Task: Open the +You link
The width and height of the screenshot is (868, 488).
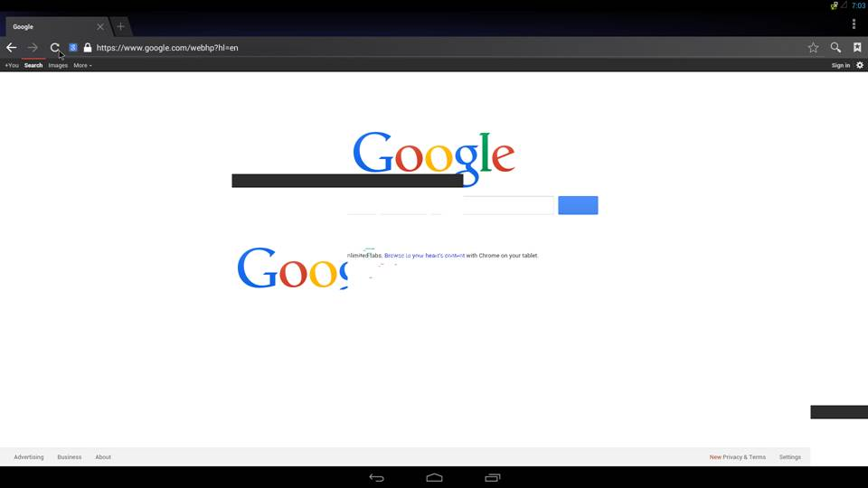Action: point(12,65)
